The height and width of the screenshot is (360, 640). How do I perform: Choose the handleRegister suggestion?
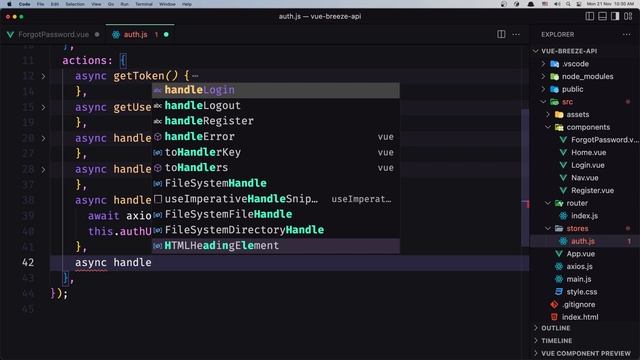click(276, 121)
